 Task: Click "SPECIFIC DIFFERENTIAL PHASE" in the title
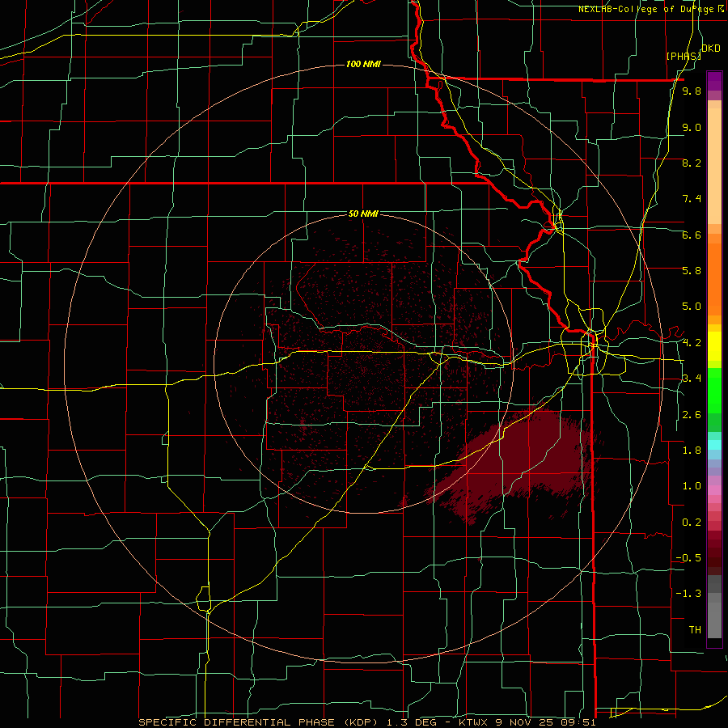pyautogui.click(x=237, y=722)
